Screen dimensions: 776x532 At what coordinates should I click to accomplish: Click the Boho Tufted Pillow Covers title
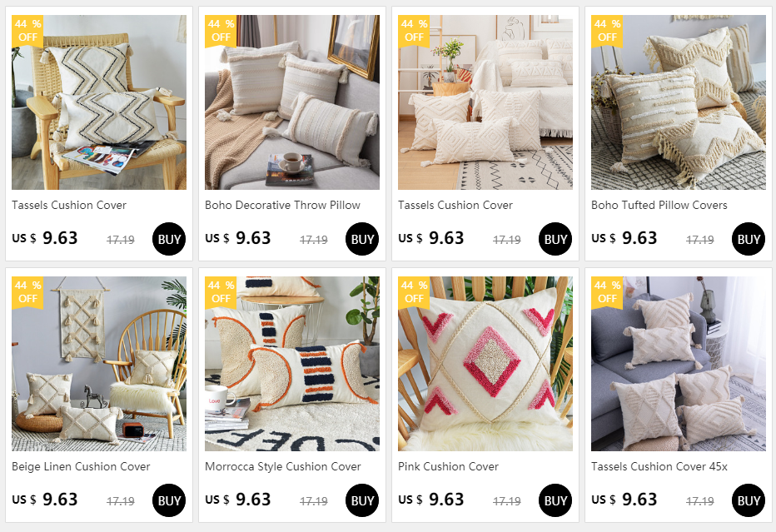tap(659, 205)
